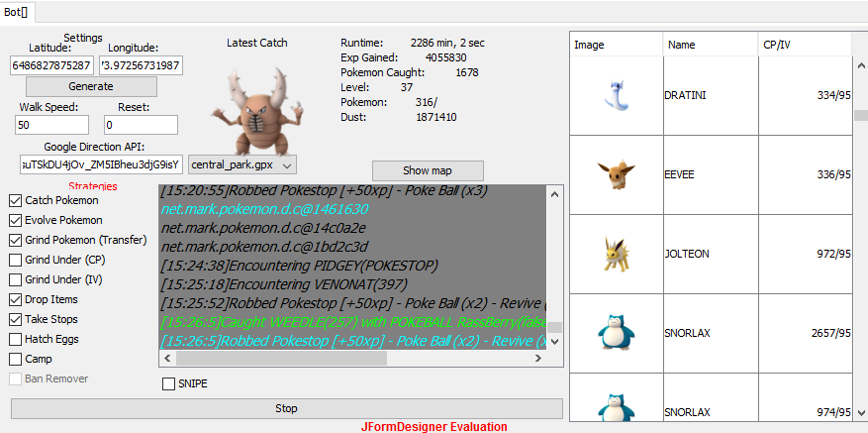This screenshot has height=433, width=868.
Task: Click the Longitude input field
Action: pyautogui.click(x=142, y=65)
